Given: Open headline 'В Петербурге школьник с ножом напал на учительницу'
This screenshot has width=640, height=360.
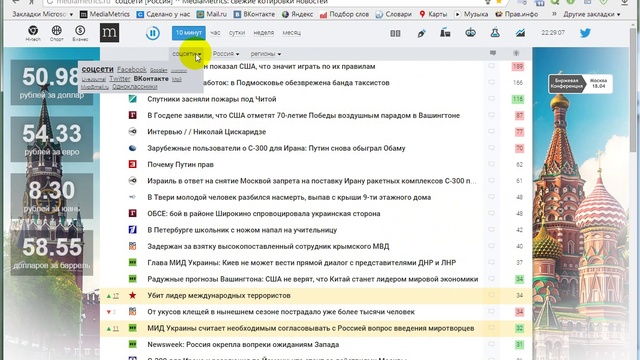Looking at the screenshot, I should 242,230.
